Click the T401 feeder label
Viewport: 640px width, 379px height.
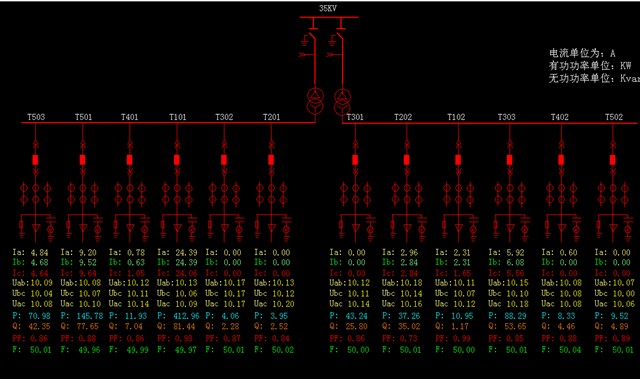tap(129, 117)
